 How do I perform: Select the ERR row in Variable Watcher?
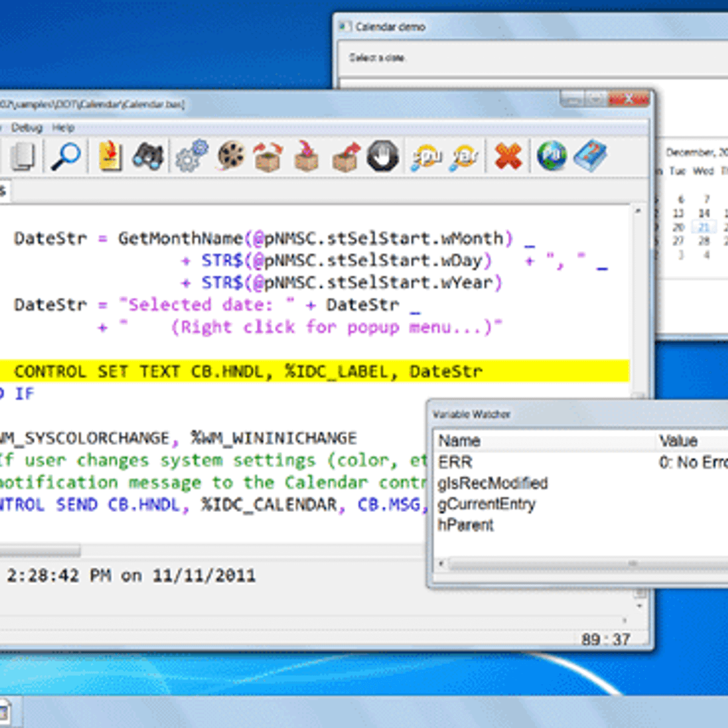pyautogui.click(x=581, y=462)
